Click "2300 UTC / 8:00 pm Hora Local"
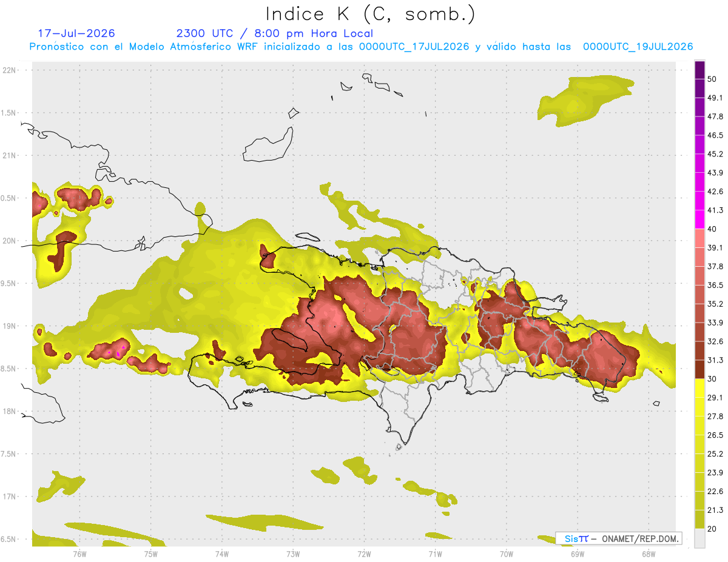728x562 pixels. [275, 33]
